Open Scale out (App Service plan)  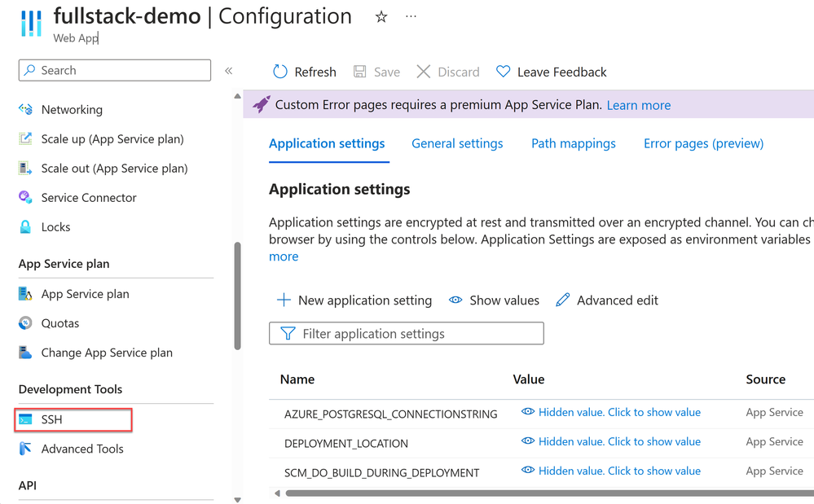click(117, 168)
